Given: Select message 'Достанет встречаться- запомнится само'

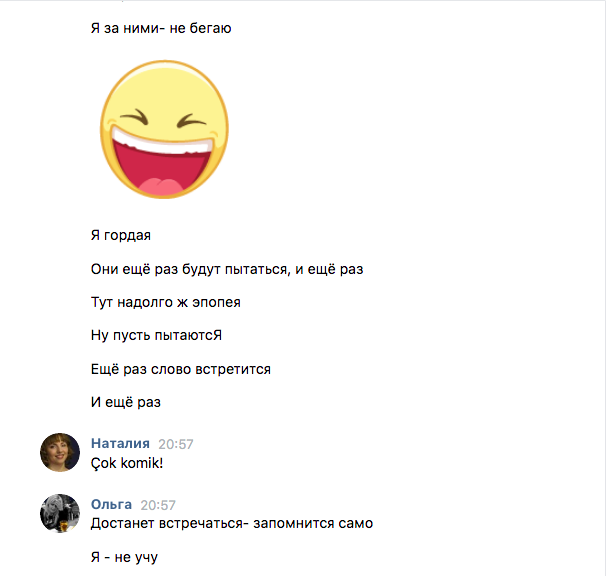Looking at the screenshot, I should click(x=232, y=523).
